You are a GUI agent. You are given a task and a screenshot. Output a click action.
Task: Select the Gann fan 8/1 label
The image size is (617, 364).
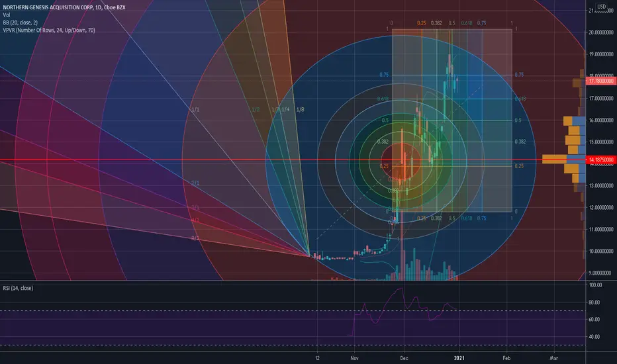click(195, 238)
